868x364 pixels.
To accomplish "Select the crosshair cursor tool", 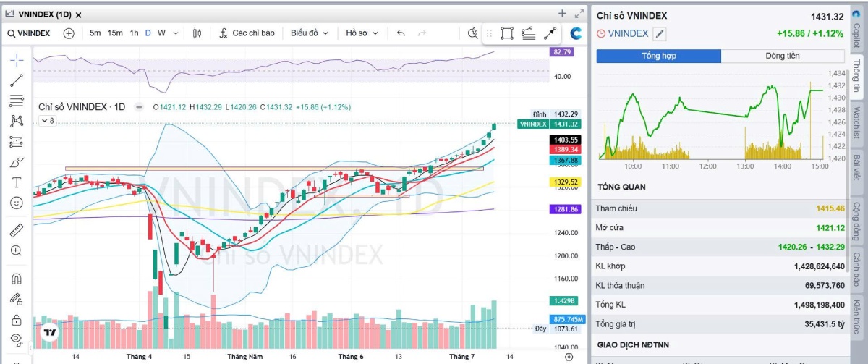I will pos(17,60).
